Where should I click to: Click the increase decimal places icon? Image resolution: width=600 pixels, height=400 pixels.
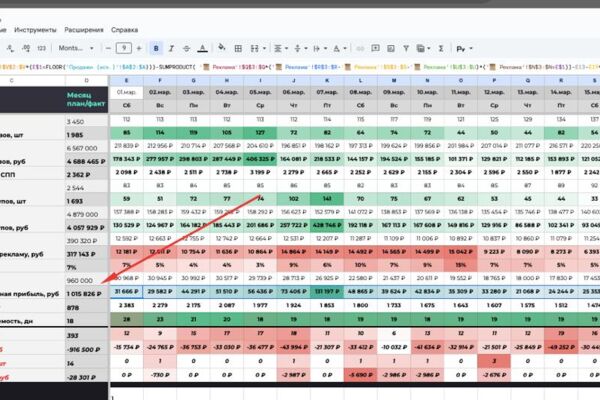pyautogui.click(x=26, y=48)
